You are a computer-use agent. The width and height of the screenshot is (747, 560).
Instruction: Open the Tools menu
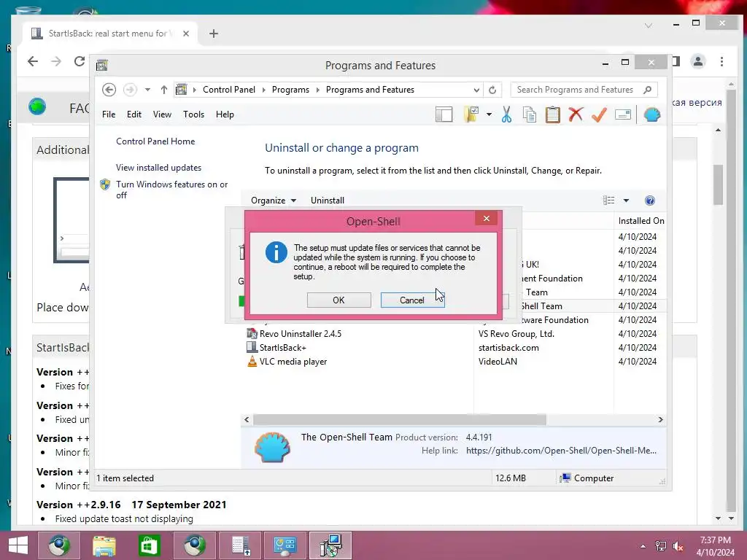(193, 114)
